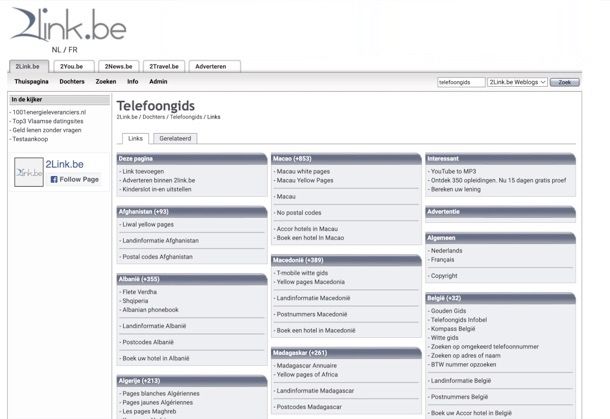Open the 2Travel.be tab
This screenshot has width=610, height=419.
point(164,67)
